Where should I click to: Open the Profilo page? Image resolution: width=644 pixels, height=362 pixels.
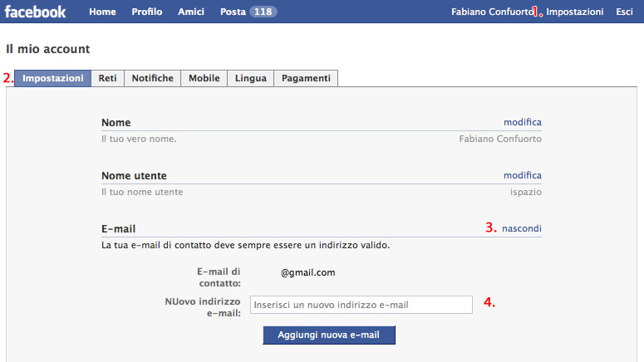click(147, 12)
